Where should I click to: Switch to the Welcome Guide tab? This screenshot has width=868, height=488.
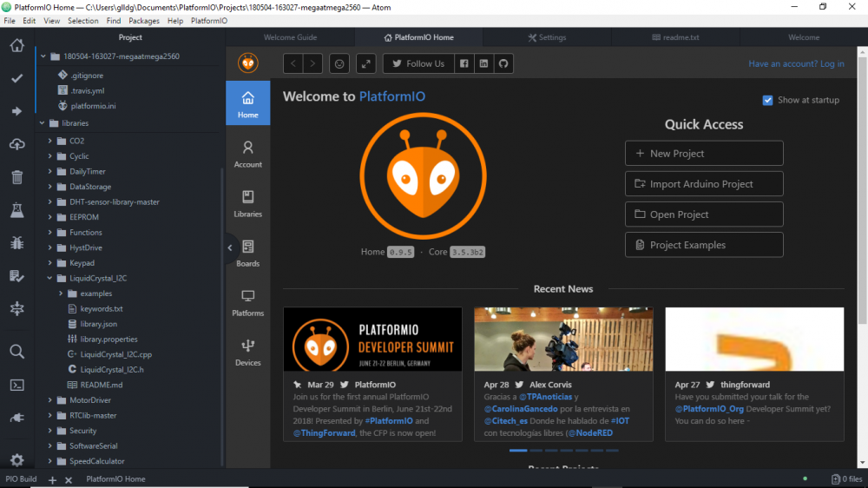[290, 37]
